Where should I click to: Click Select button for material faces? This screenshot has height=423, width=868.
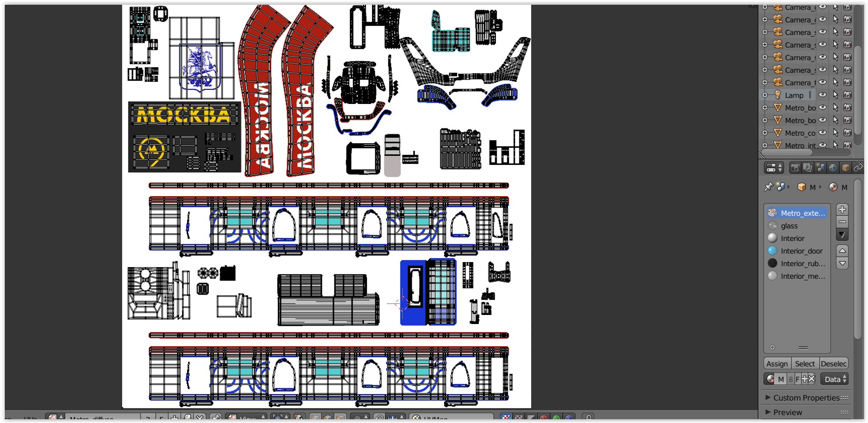pos(805,364)
